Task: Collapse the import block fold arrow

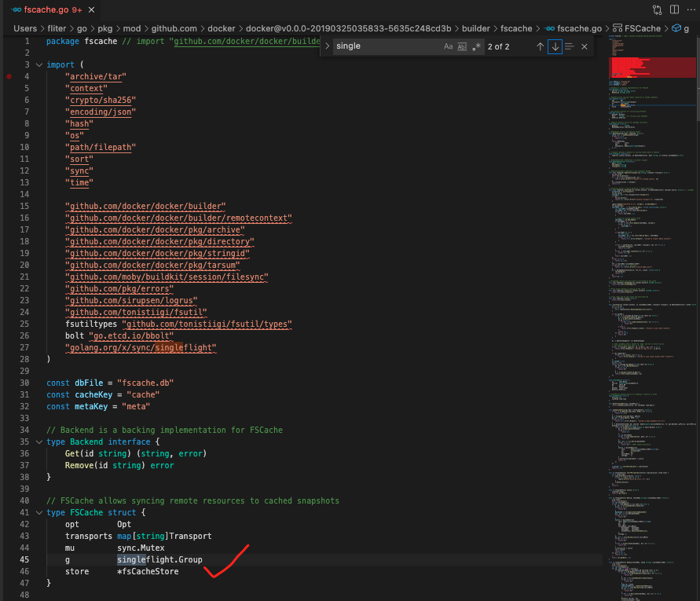Action: pos(38,64)
